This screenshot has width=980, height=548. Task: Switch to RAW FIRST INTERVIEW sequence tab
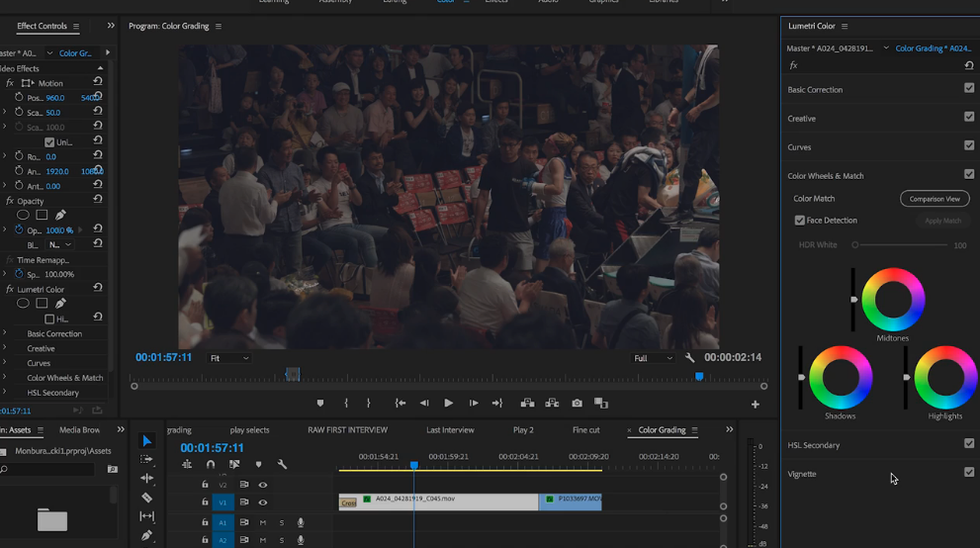347,430
